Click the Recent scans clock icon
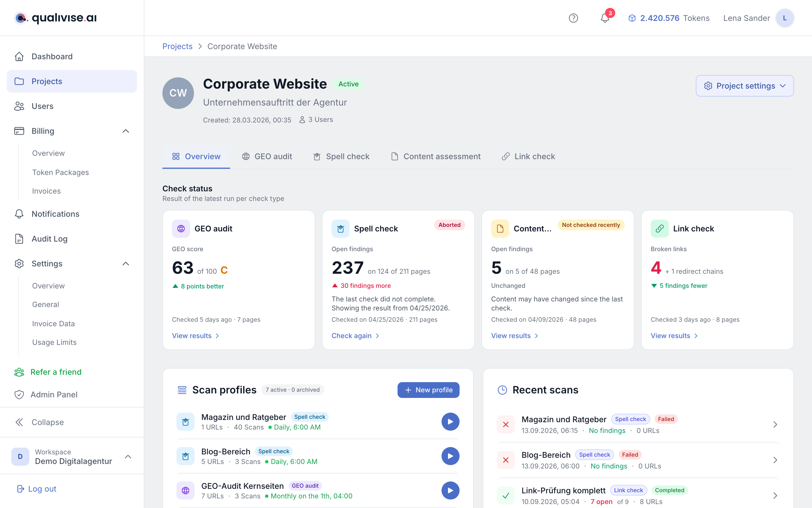The width and height of the screenshot is (812, 508). click(502, 390)
